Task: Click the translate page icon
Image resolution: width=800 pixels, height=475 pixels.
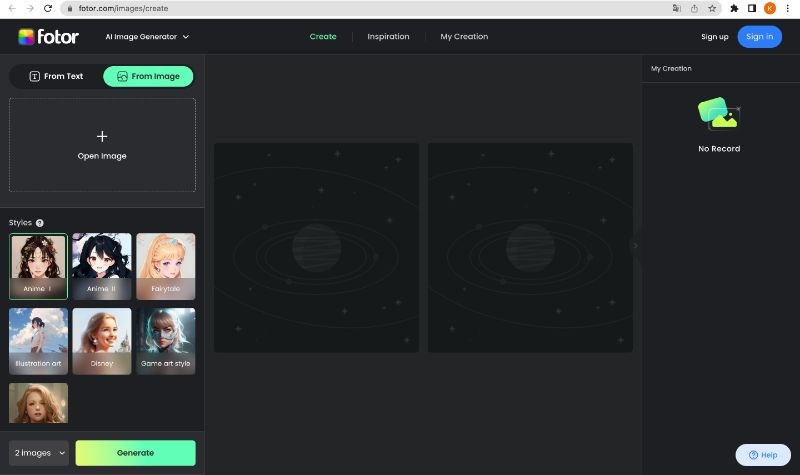Action: [x=677, y=8]
